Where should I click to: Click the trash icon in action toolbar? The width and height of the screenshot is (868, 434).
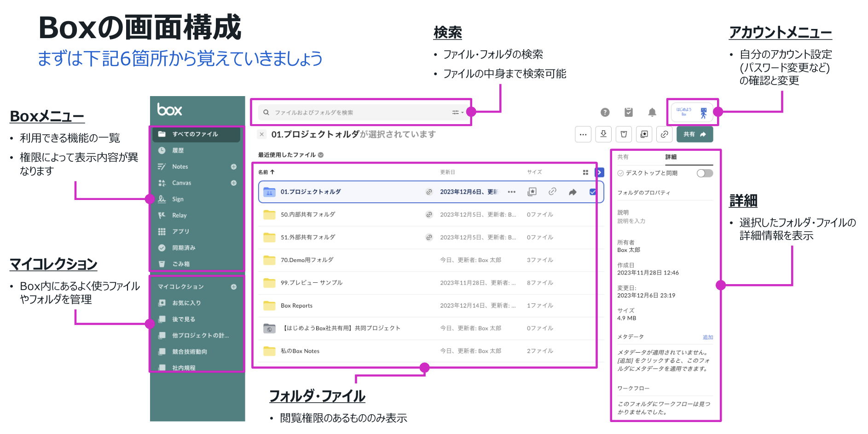coord(624,134)
